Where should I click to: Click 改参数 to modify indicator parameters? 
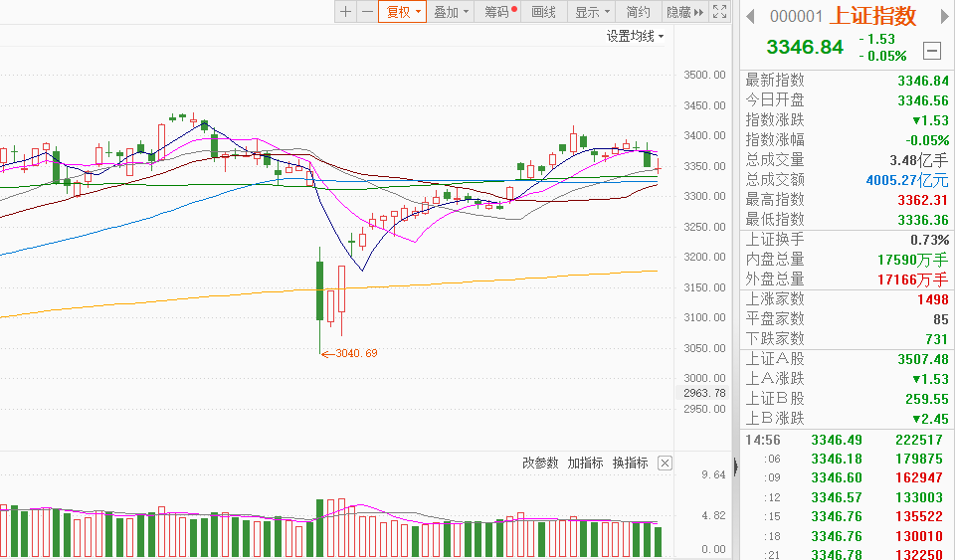tap(541, 464)
